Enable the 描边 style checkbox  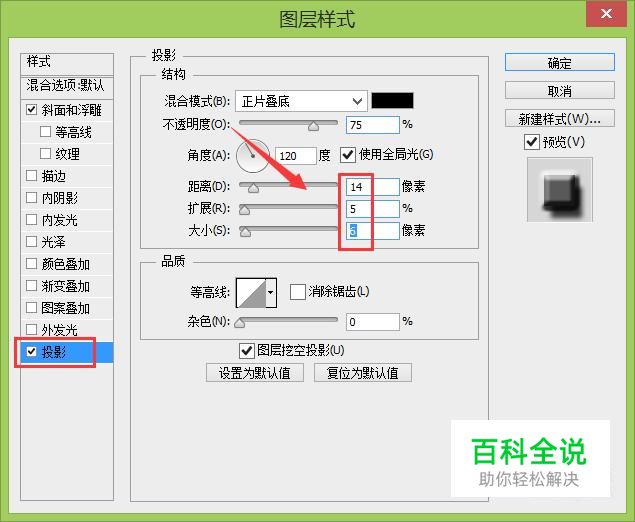(x=32, y=175)
